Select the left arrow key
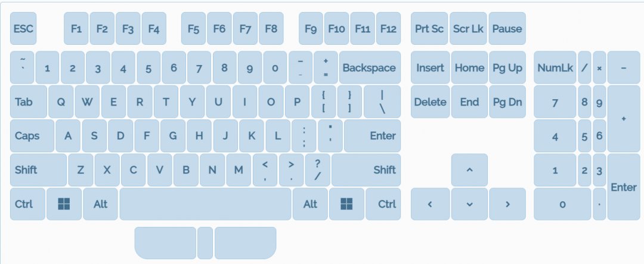This screenshot has height=264, width=644. tap(430, 204)
